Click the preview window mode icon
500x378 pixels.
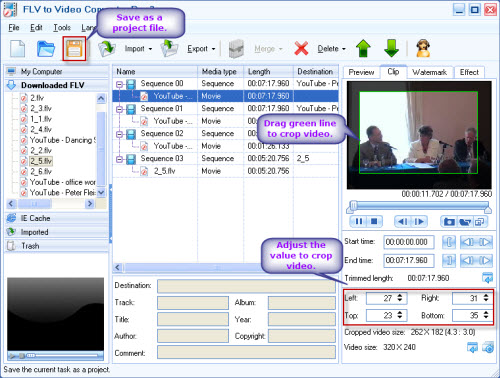click(x=480, y=221)
